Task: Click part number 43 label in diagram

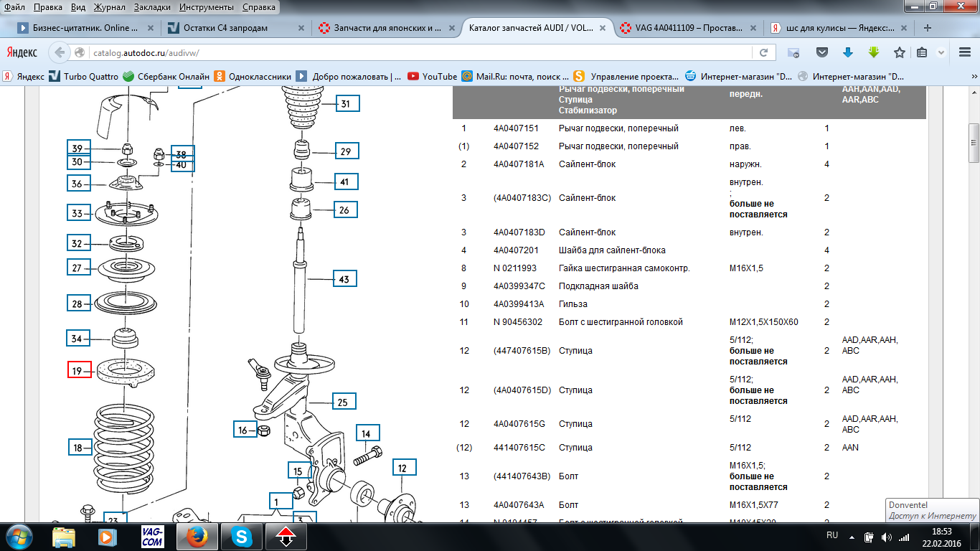Action: click(344, 279)
